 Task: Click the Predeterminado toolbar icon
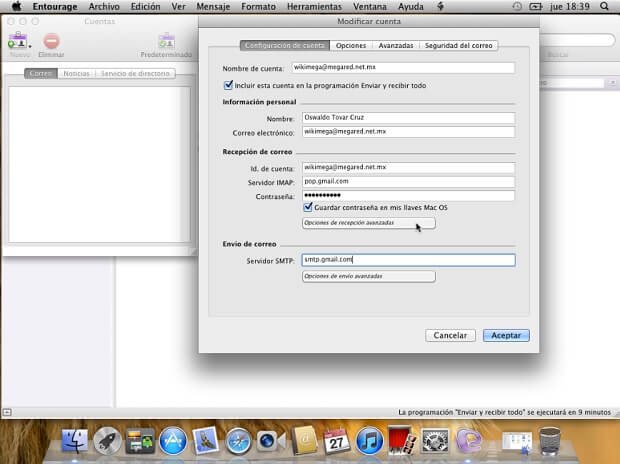[166, 41]
